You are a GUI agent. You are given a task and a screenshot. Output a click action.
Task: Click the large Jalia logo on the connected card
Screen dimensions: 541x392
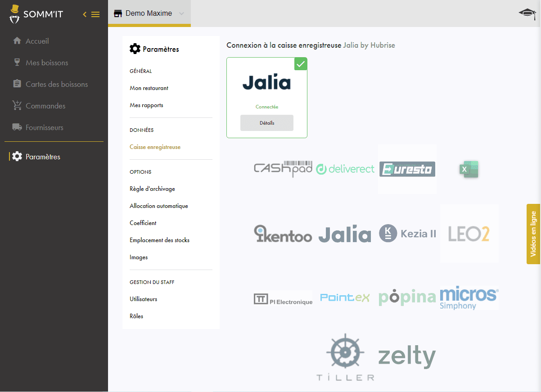click(x=267, y=82)
